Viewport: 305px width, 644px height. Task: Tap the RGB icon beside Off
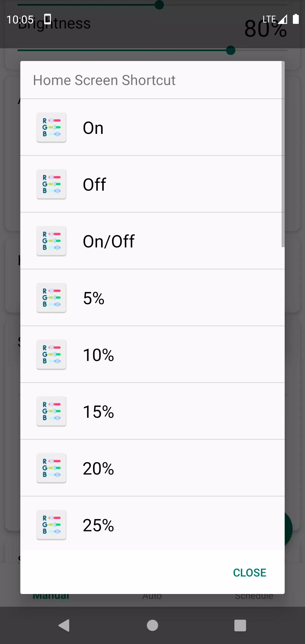[x=51, y=184]
